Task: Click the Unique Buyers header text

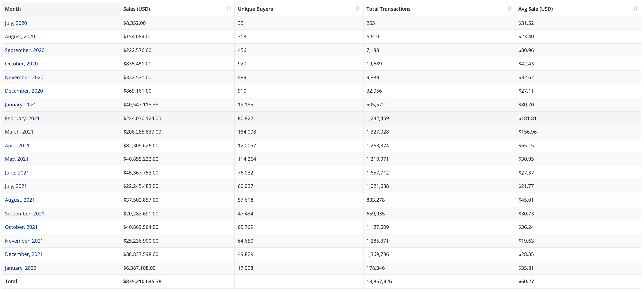Action: (255, 9)
